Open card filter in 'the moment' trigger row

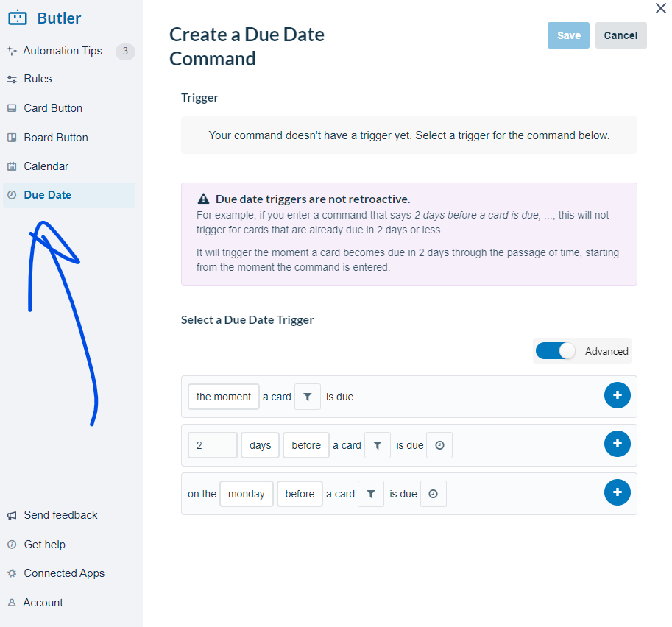coord(307,397)
